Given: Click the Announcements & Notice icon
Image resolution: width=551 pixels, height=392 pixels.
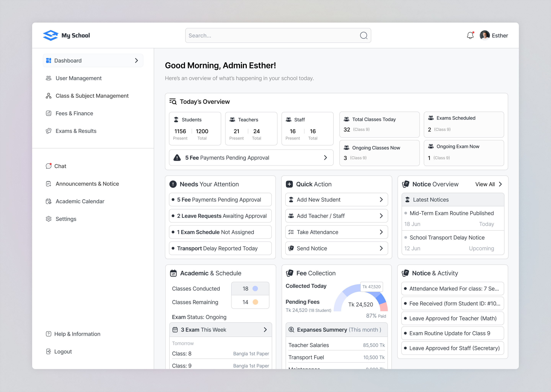Looking at the screenshot, I should point(48,184).
